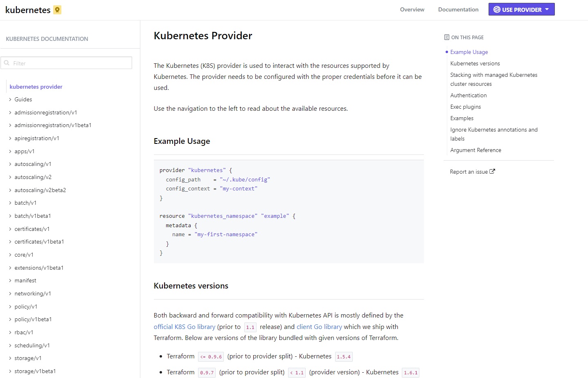Click the Example Usage section heading

coord(182,141)
